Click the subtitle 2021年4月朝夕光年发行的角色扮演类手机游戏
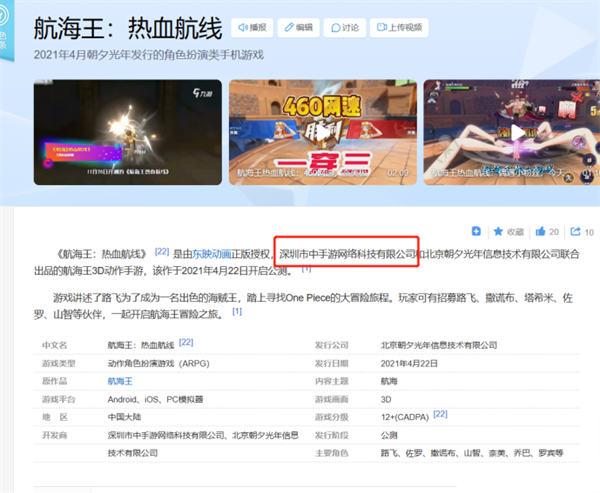Screen dimensions: 600x493 [x=148, y=55]
